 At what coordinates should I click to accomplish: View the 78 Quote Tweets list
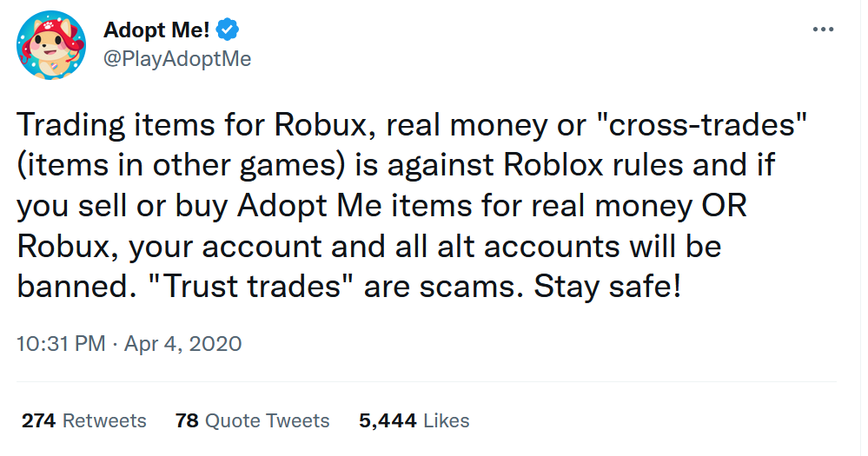253,420
